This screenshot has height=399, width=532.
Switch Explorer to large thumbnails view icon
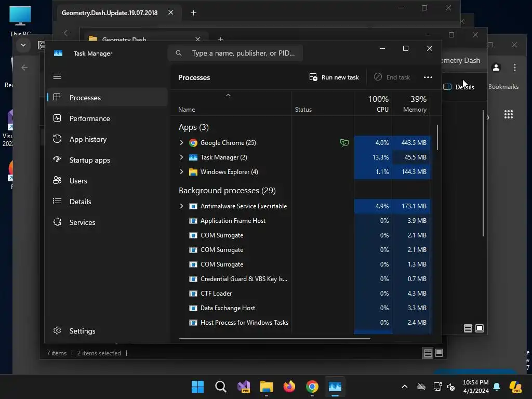pyautogui.click(x=480, y=328)
